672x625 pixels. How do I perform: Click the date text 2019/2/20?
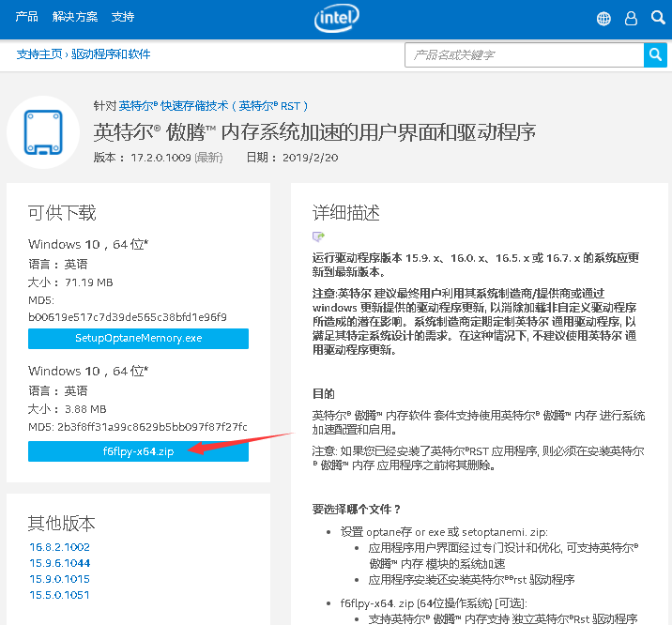[311, 158]
